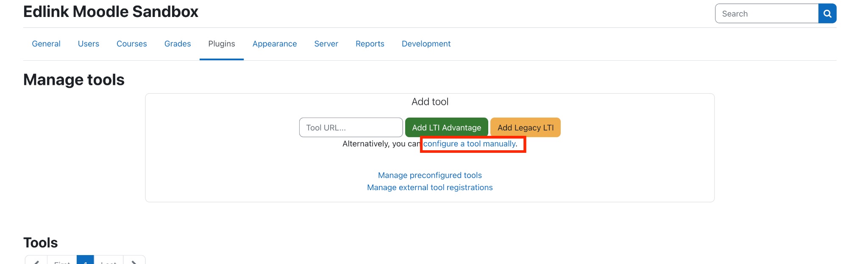This screenshot has height=264, width=868.
Task: Switch to the Reports tab
Action: (370, 44)
